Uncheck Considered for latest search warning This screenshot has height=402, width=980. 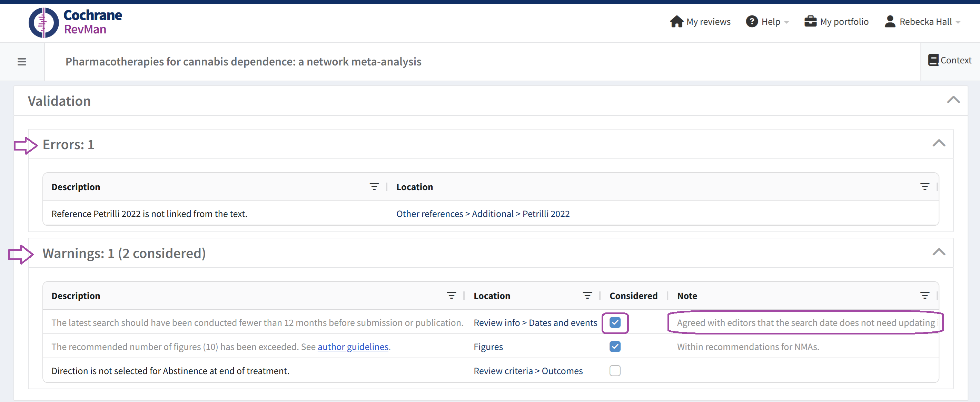(615, 322)
